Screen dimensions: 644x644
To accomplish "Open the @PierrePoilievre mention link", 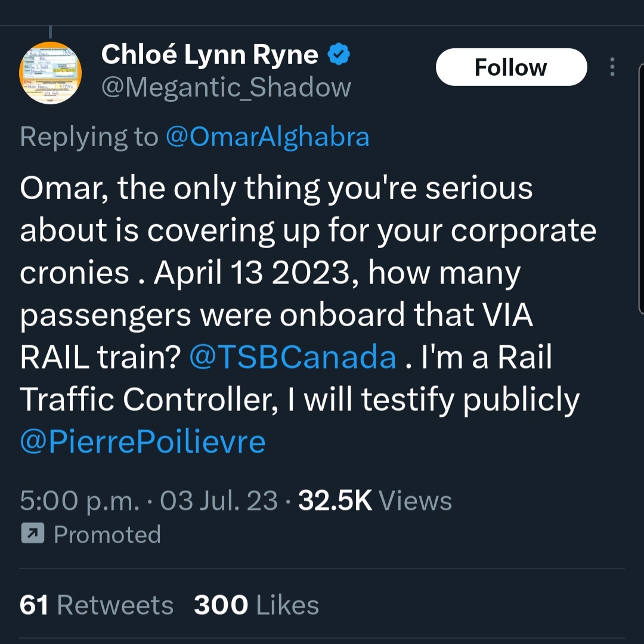I will [143, 442].
